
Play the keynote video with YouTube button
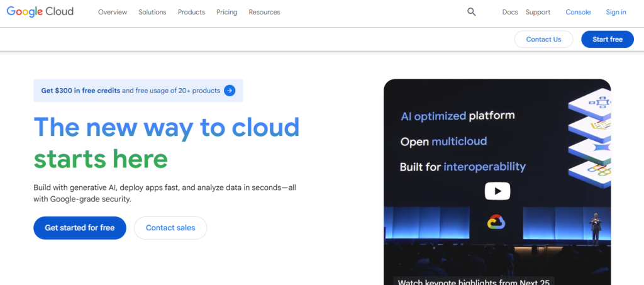coord(497,191)
